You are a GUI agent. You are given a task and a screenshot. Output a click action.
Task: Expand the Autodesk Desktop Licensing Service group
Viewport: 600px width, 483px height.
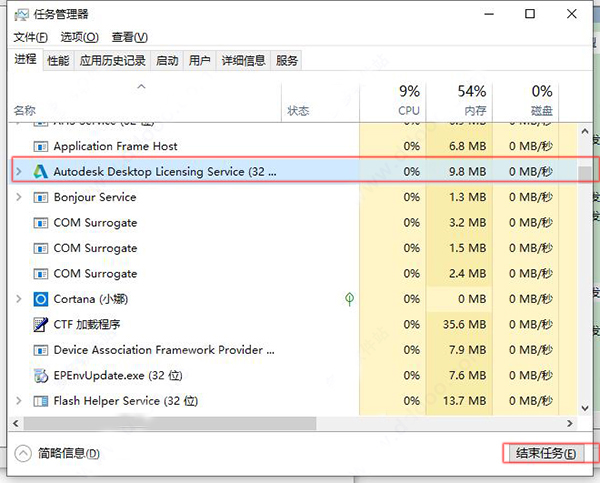pos(19,172)
